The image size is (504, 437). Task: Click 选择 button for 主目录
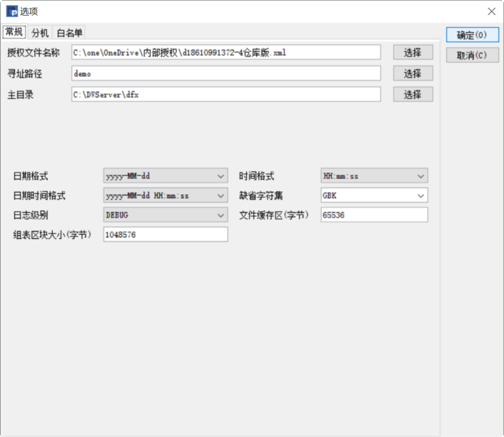tap(413, 95)
